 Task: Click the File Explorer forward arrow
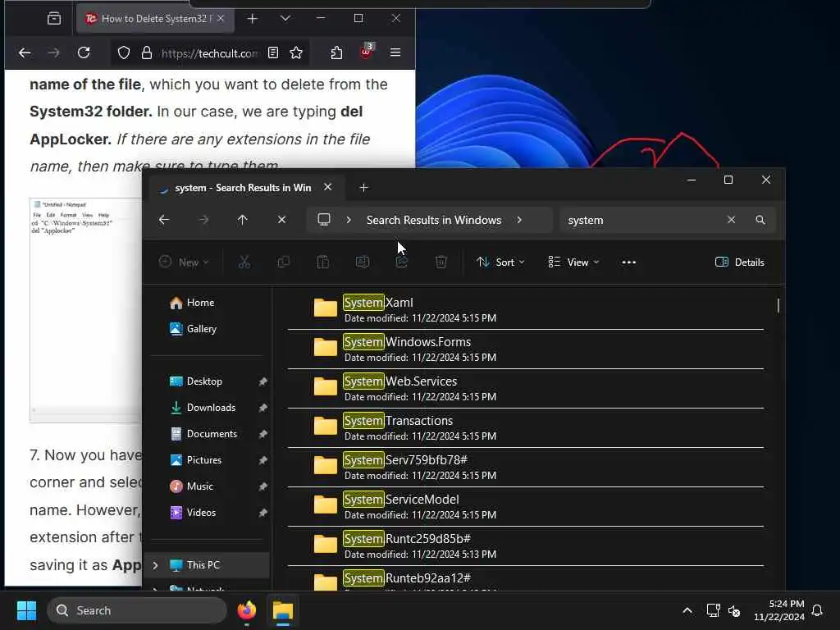pyautogui.click(x=203, y=220)
